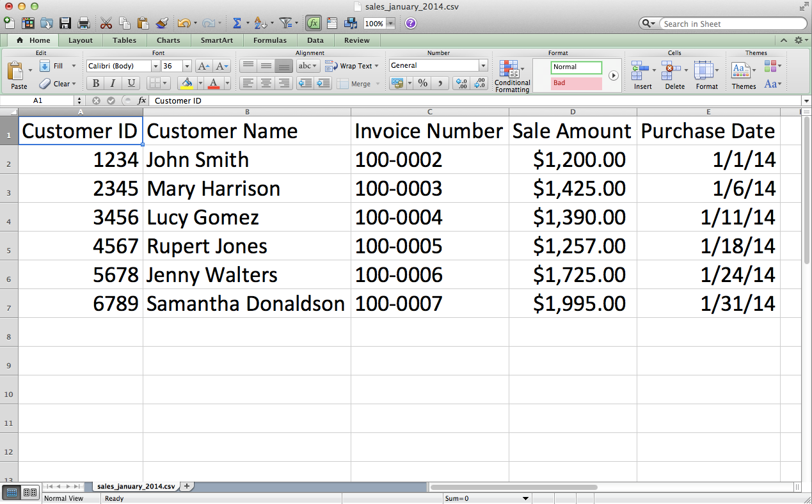
Task: Open the AutoSum tool
Action: (x=237, y=22)
